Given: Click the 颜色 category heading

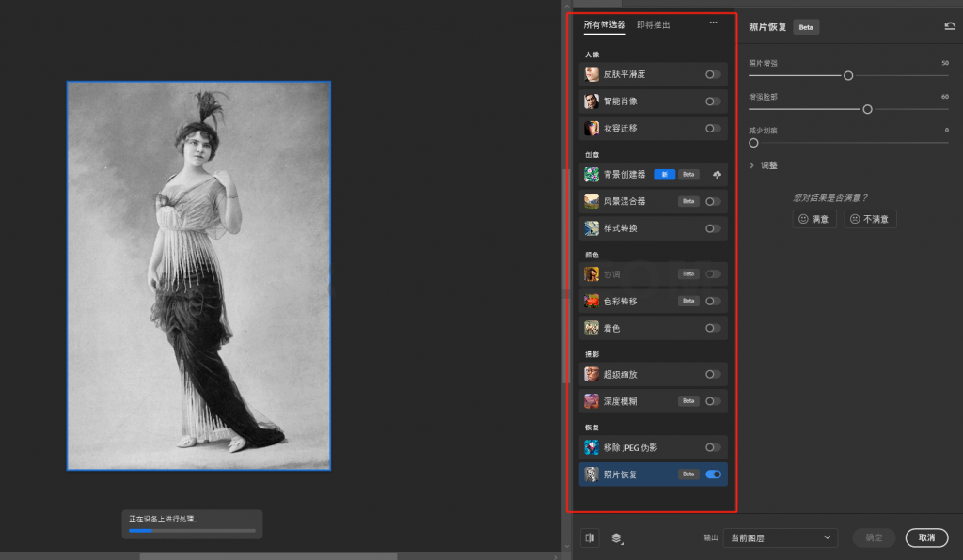Looking at the screenshot, I should point(592,255).
